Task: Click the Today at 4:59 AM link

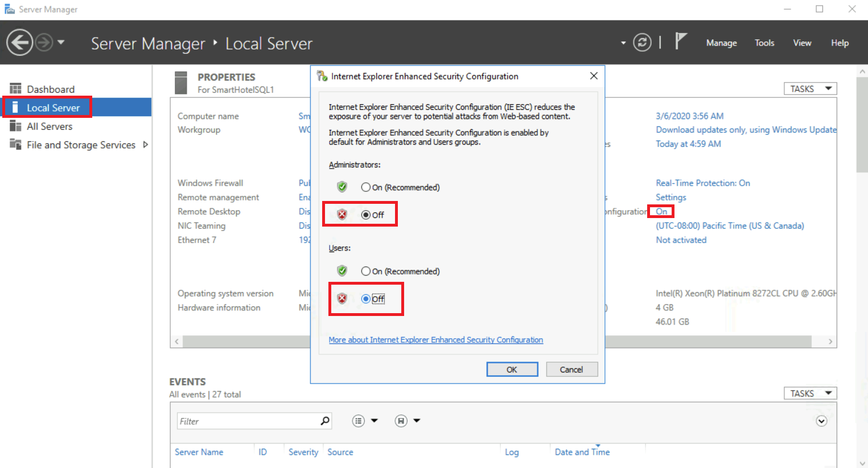Action: pos(688,144)
